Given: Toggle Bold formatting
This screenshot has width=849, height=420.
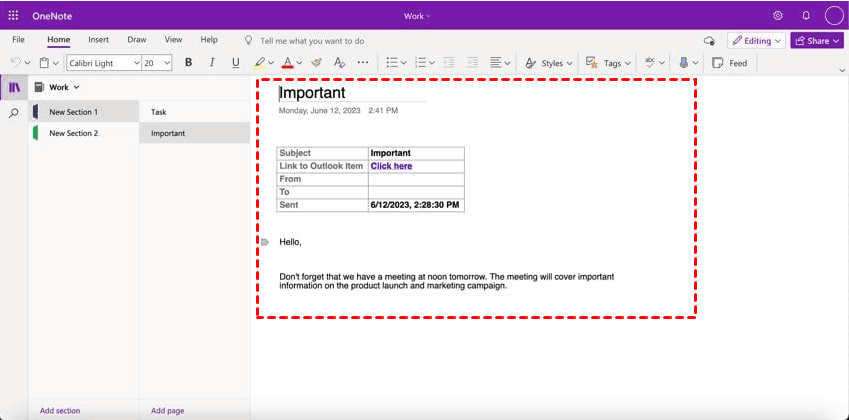Looking at the screenshot, I should pos(188,63).
